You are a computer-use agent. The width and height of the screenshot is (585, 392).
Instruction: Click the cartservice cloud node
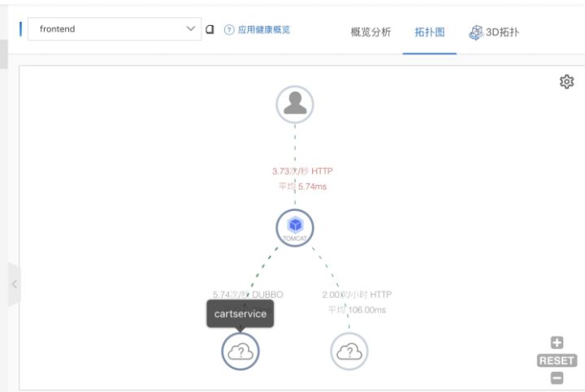tap(240, 351)
